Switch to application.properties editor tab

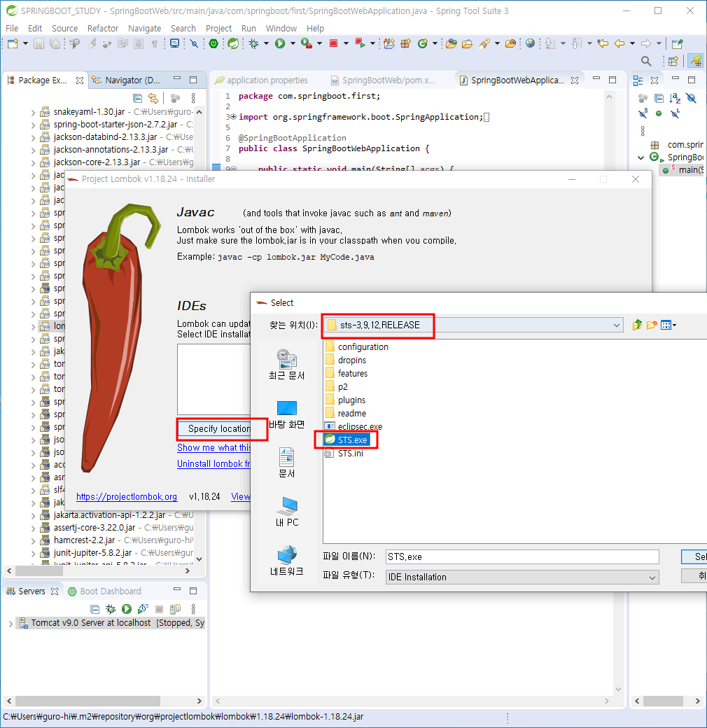(x=261, y=80)
